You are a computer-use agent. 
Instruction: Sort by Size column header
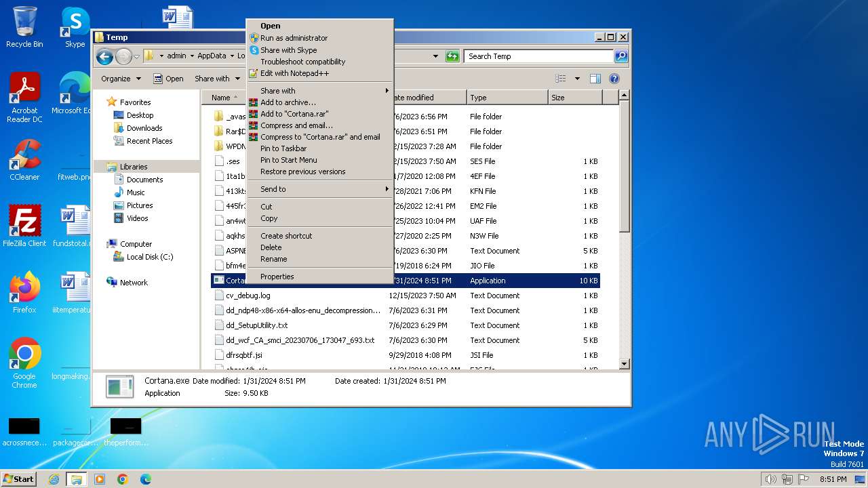coord(575,98)
